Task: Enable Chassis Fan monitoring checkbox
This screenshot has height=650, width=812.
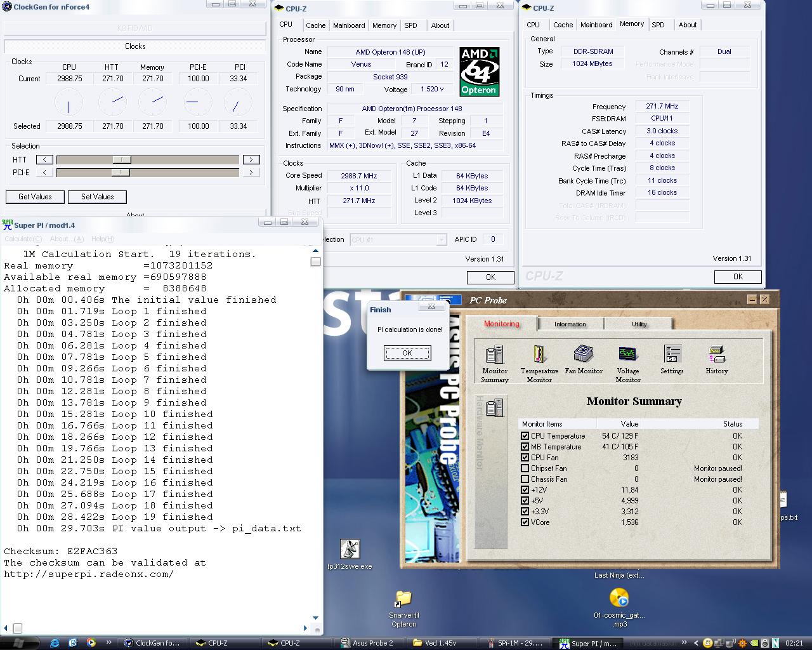Action: pos(525,479)
